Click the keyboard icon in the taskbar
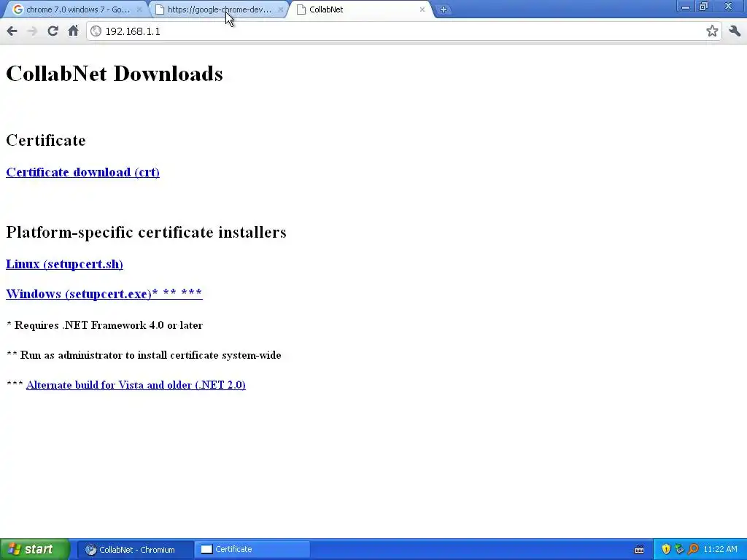This screenshot has height=560, width=747. pyautogui.click(x=639, y=550)
